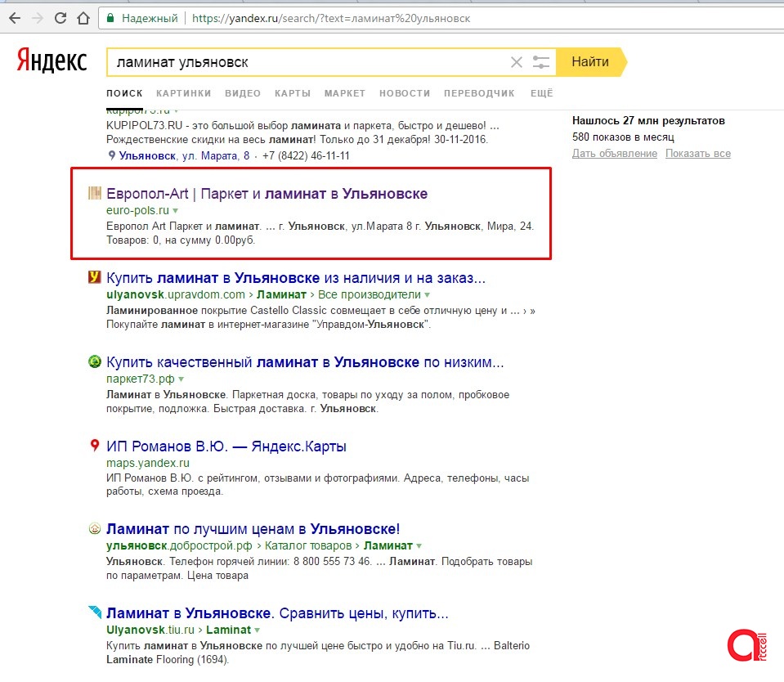Click the Европол-Art result favicon
The height and width of the screenshot is (682, 784).
point(95,193)
